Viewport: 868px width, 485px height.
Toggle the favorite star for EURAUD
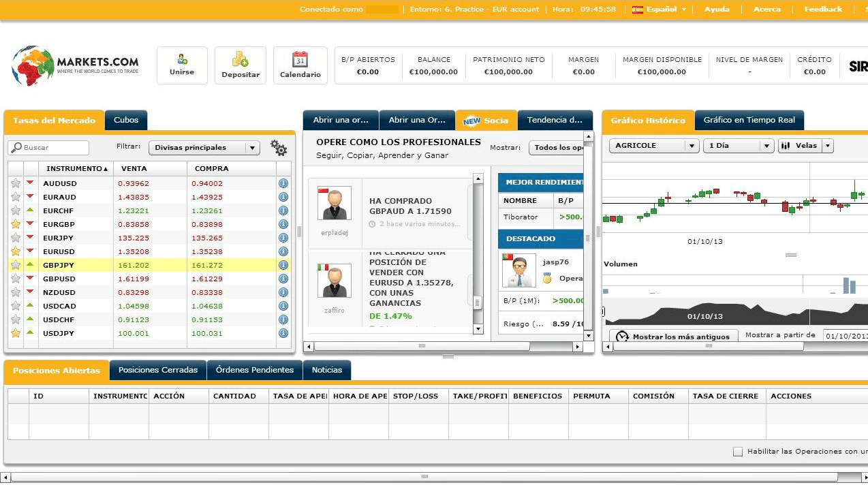16,197
